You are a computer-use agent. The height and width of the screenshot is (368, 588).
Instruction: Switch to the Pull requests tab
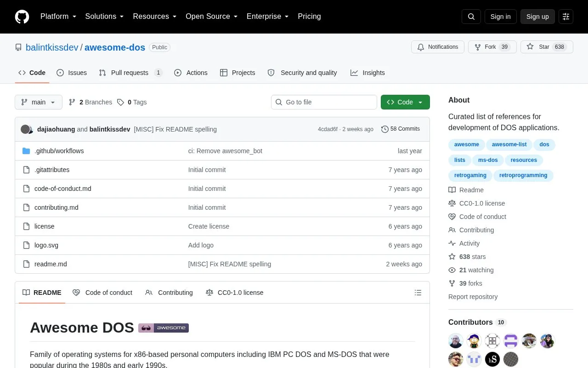click(x=130, y=73)
